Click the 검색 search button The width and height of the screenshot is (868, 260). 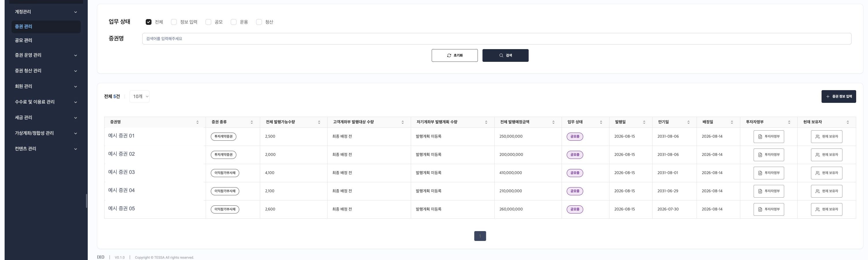(x=506, y=55)
